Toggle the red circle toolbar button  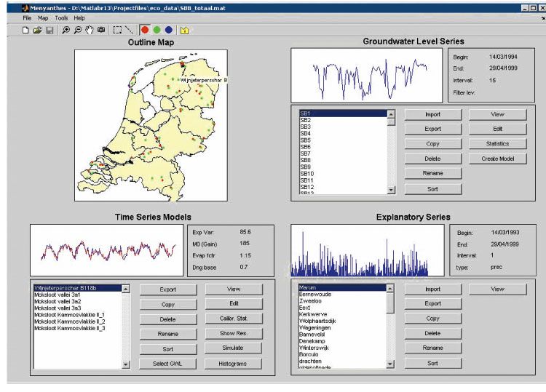point(145,30)
